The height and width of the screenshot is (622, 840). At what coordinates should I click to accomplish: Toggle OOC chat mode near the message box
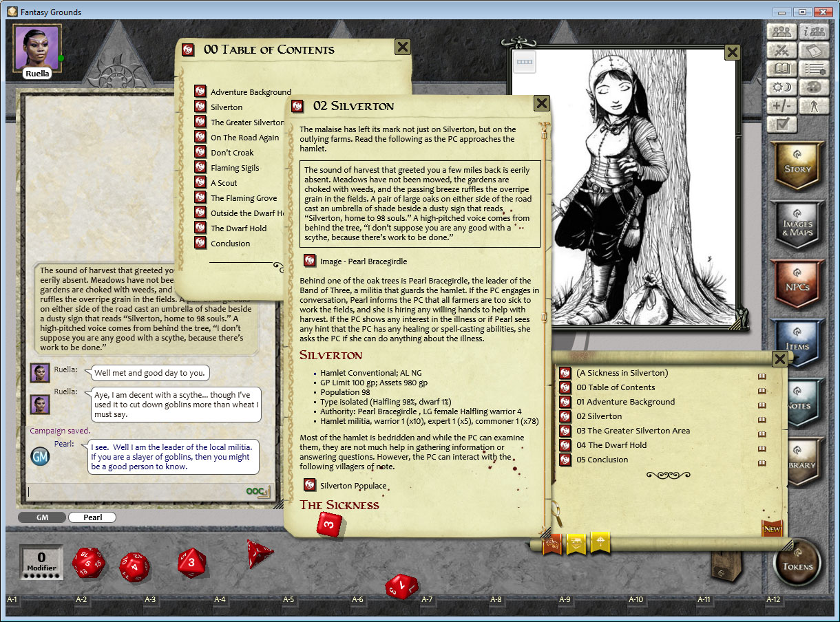[x=255, y=492]
